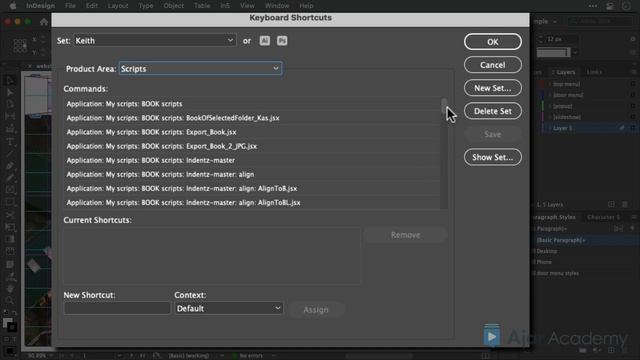Screen dimensions: 640x360
Task: Select the Pencil tool
Action: (x=10, y=178)
